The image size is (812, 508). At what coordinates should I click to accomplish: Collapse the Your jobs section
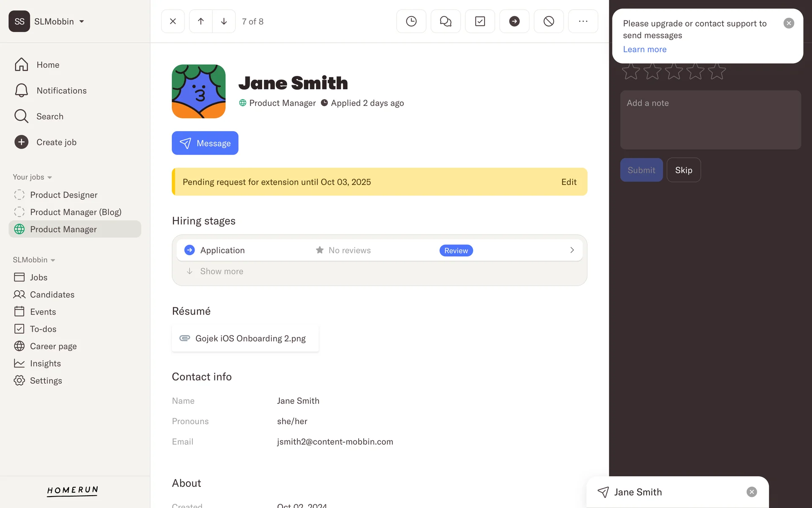[32, 177]
